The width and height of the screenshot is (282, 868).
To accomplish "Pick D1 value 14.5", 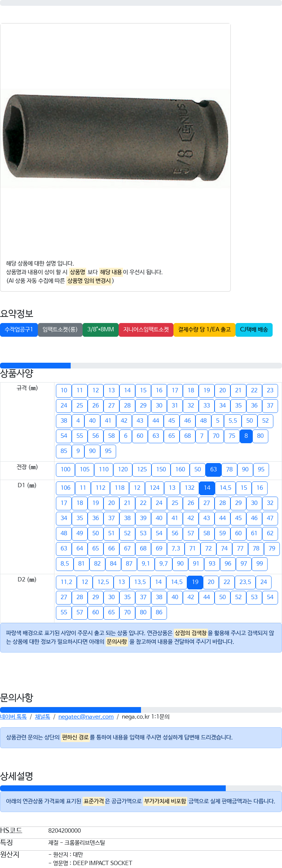I will [226, 488].
